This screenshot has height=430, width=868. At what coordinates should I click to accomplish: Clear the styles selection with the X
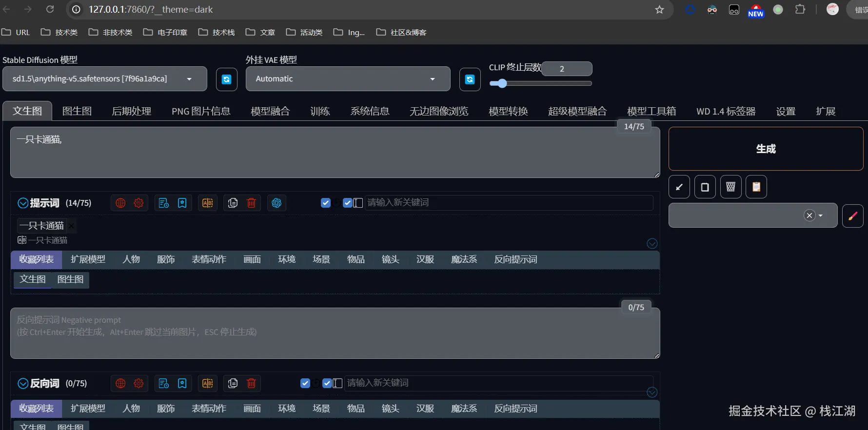[x=809, y=215]
